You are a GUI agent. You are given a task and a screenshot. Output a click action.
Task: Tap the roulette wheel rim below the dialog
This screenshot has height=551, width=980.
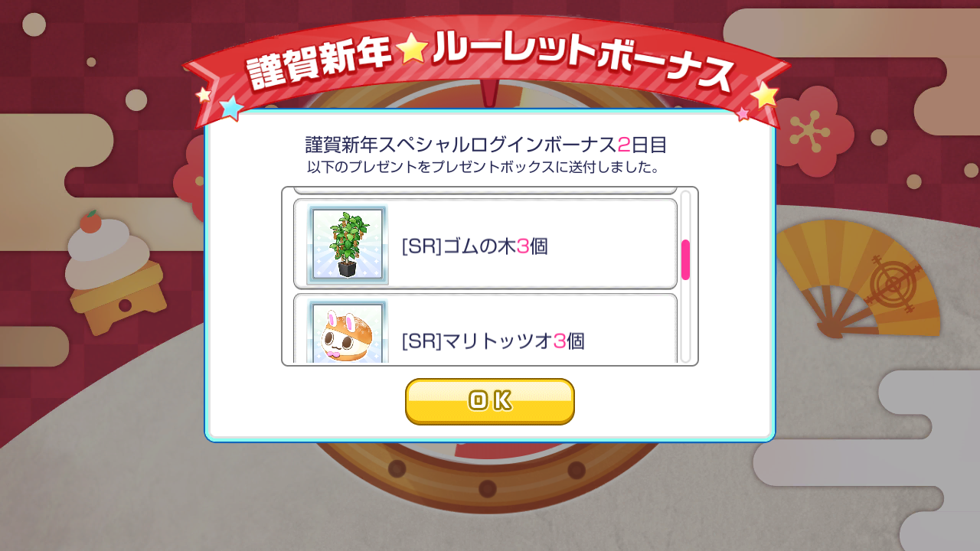click(x=490, y=474)
